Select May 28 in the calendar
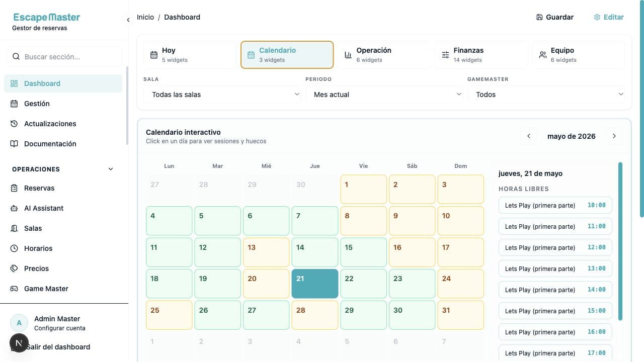The width and height of the screenshot is (644, 362). (315, 315)
